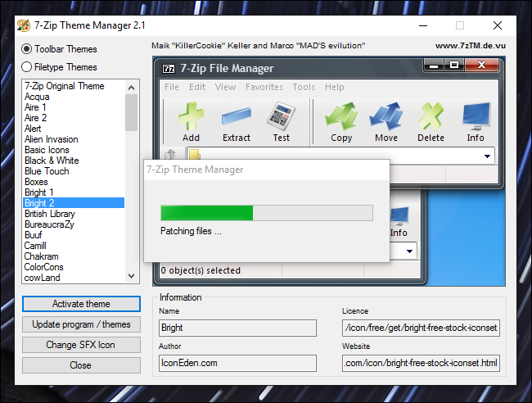Image resolution: width=532 pixels, height=403 pixels.
Task: Open address bar dropdown in top preview
Action: (x=487, y=156)
